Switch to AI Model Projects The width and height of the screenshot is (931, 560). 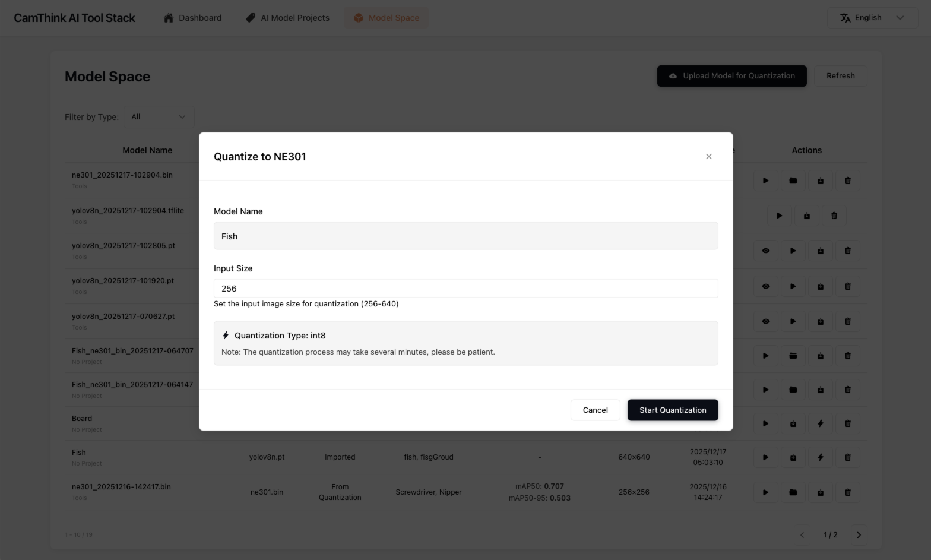coord(294,18)
